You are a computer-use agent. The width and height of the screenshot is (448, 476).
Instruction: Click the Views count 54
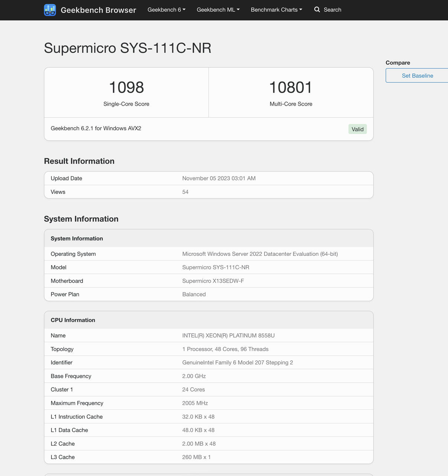(x=185, y=192)
